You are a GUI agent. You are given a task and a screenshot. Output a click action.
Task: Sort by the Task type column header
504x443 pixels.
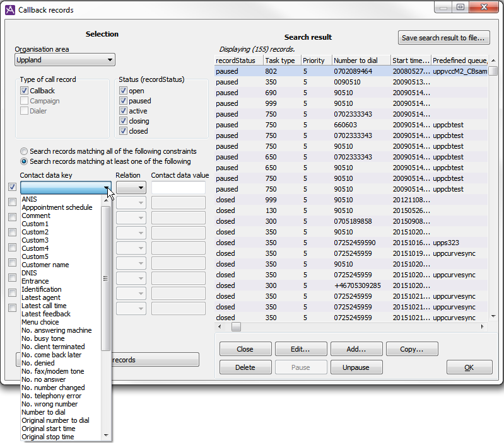[x=280, y=60]
